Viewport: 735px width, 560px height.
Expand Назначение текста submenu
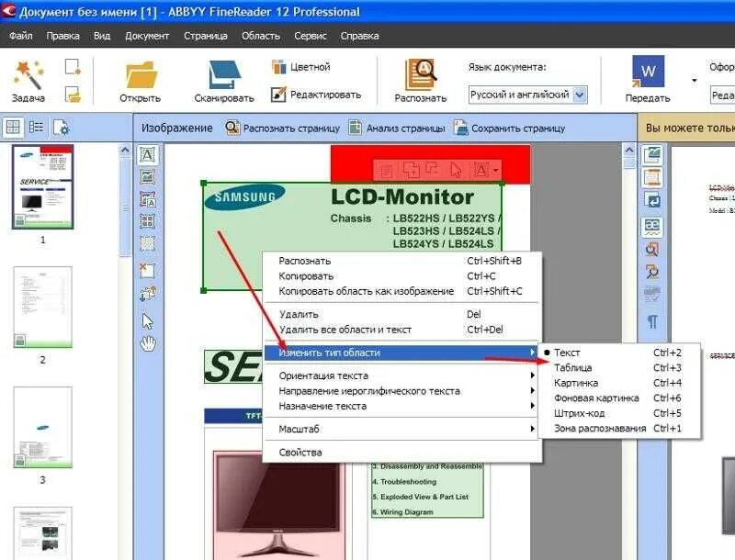402,406
